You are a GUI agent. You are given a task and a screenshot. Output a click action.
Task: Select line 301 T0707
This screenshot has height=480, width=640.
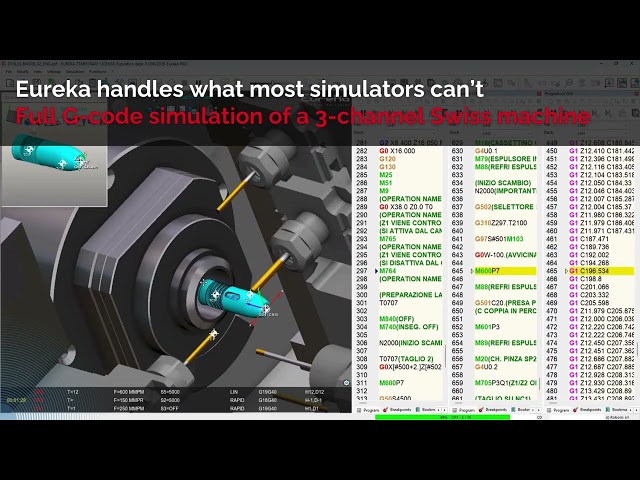(389, 303)
